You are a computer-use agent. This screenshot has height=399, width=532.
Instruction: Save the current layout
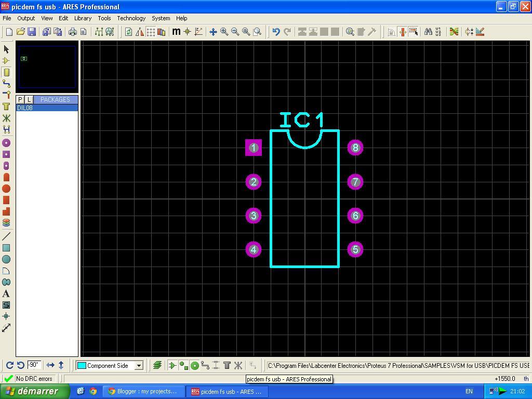[x=32, y=32]
